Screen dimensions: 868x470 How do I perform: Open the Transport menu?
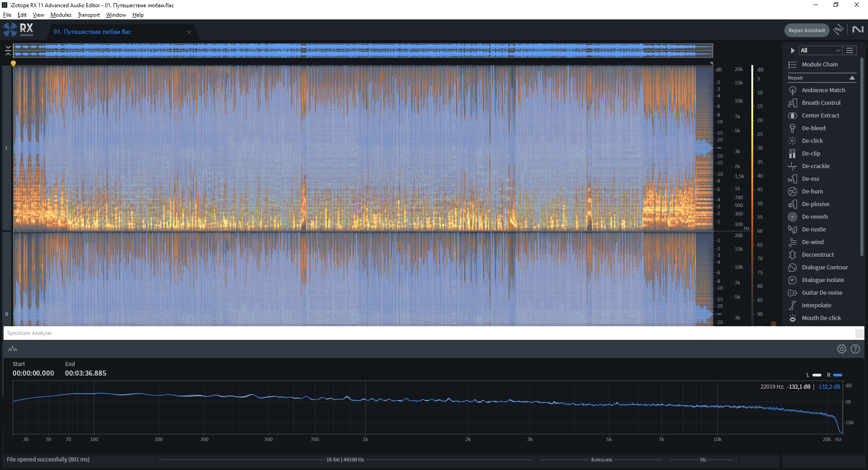[x=89, y=15]
